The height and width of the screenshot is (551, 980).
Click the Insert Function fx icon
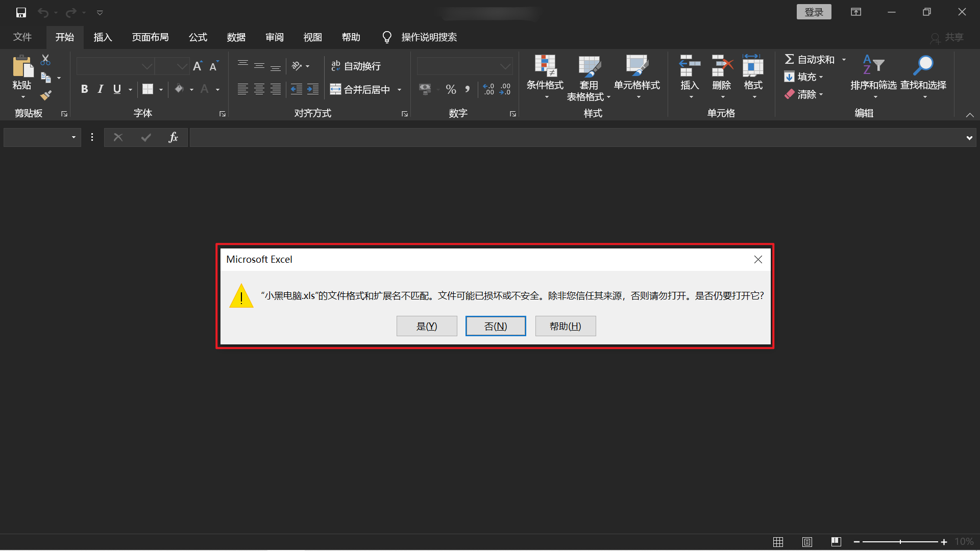[x=173, y=137]
